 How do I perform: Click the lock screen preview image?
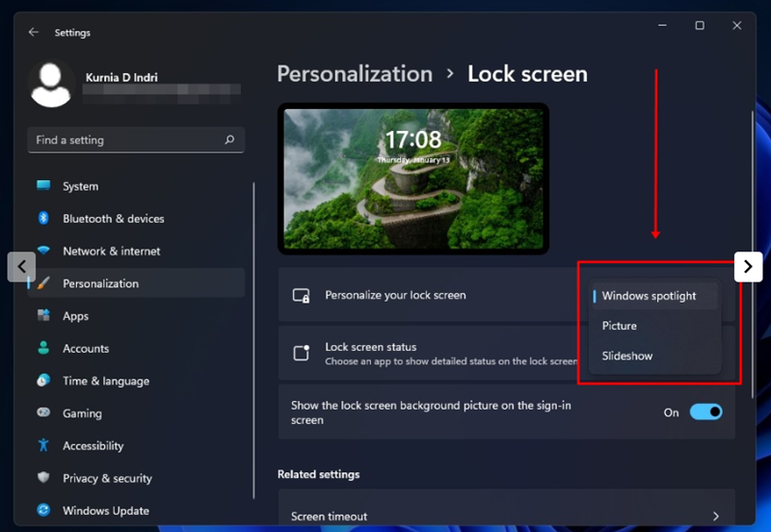pyautogui.click(x=413, y=179)
